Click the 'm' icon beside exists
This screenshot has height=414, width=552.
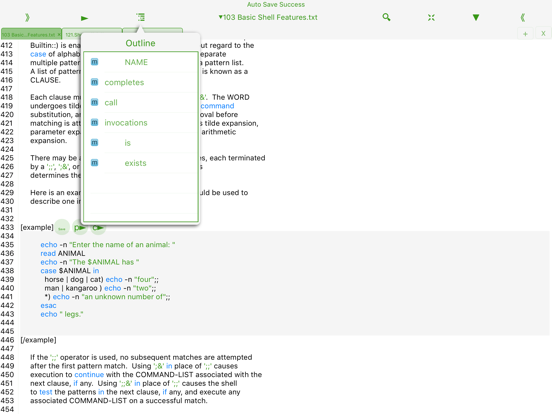(95, 162)
